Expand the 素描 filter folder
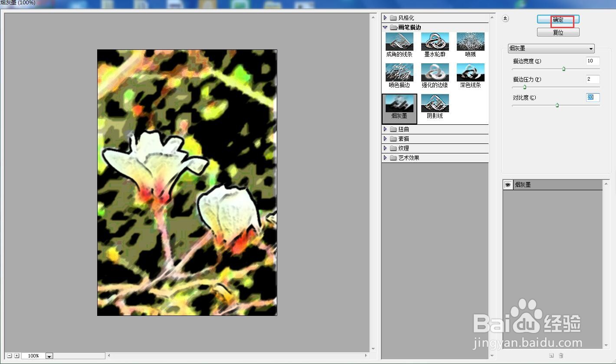616x364 pixels. (x=385, y=139)
